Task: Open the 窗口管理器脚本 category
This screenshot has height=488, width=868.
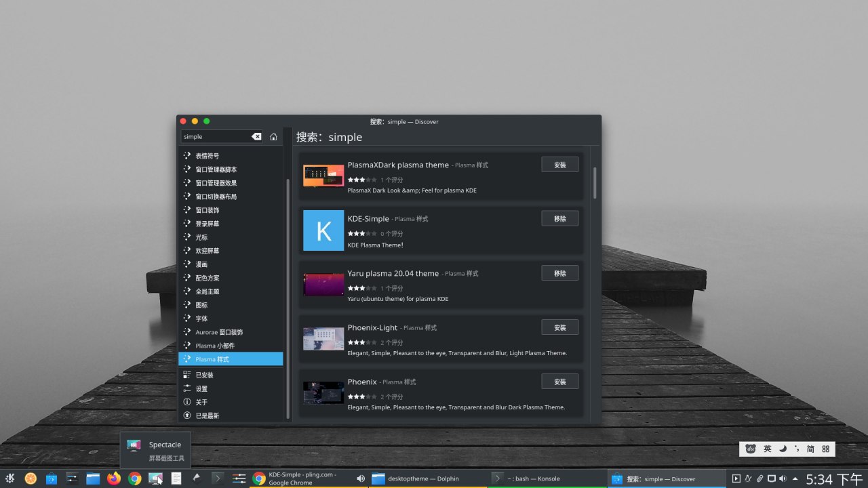Action: point(231,169)
